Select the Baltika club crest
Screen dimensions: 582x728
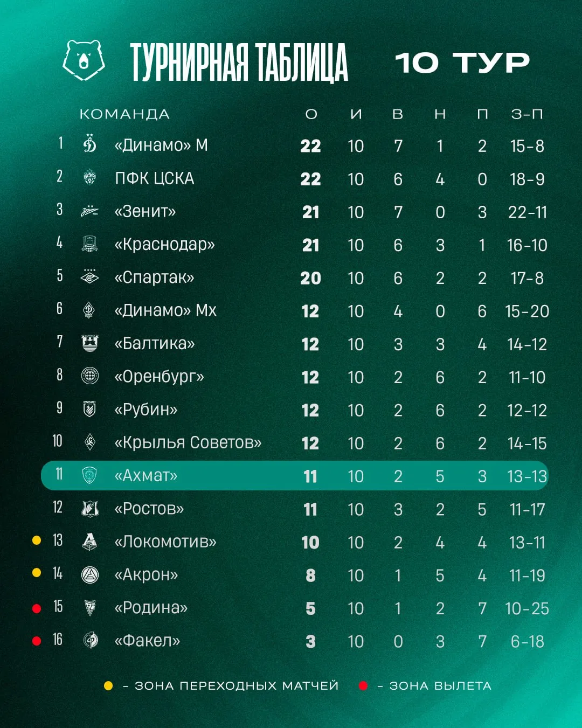pos(90,343)
